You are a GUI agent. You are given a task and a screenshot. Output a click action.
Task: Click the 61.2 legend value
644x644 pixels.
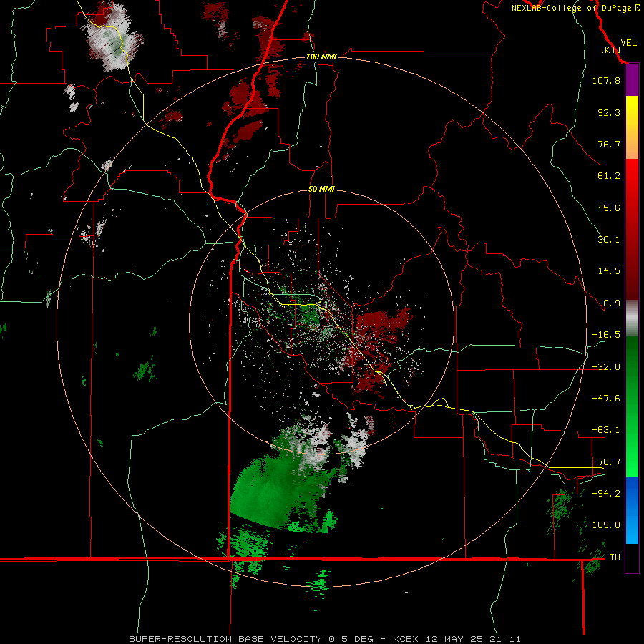[x=609, y=176]
